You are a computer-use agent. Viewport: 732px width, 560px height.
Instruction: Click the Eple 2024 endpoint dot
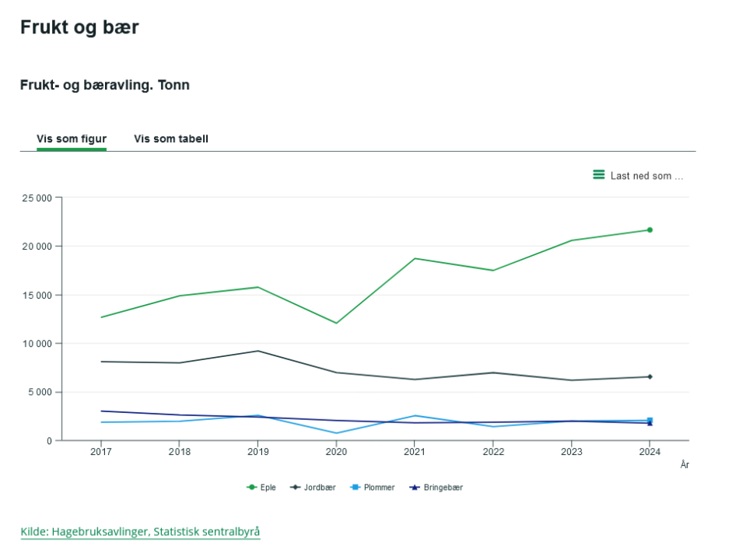pyautogui.click(x=650, y=230)
